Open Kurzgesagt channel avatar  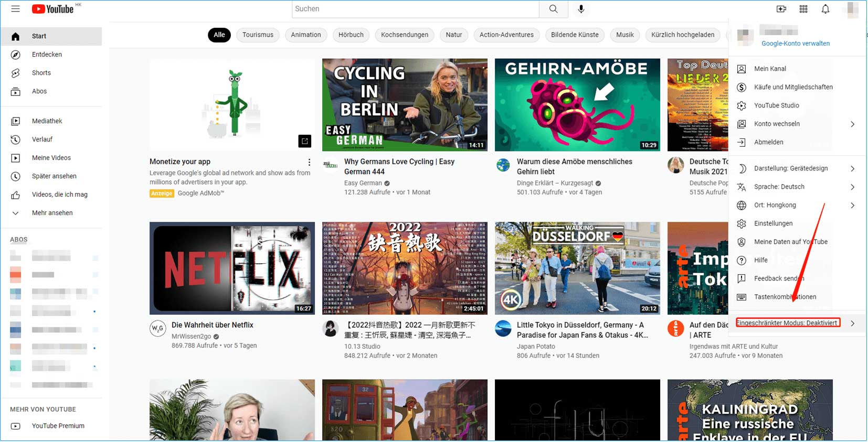[x=503, y=165]
